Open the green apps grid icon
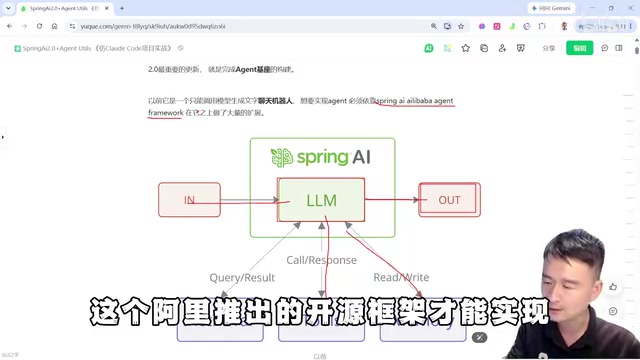Screen dimensions: 640x360 click(x=447, y=48)
